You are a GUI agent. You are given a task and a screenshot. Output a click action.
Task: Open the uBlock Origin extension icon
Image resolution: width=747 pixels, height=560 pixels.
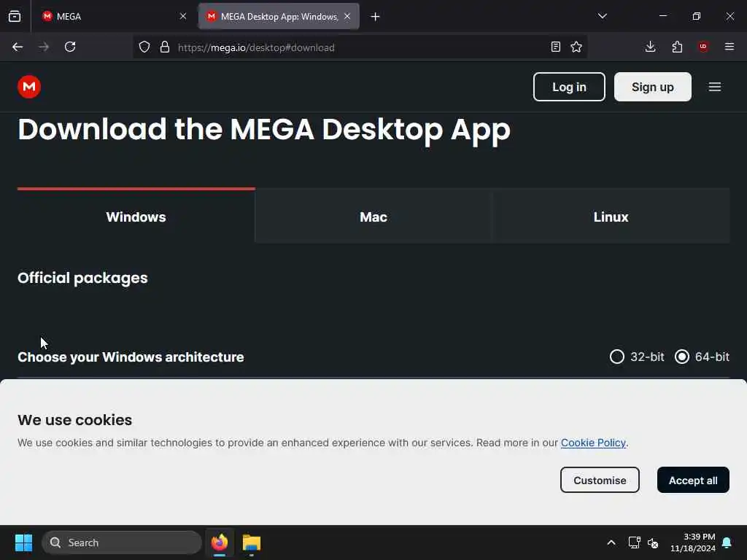pyautogui.click(x=703, y=47)
